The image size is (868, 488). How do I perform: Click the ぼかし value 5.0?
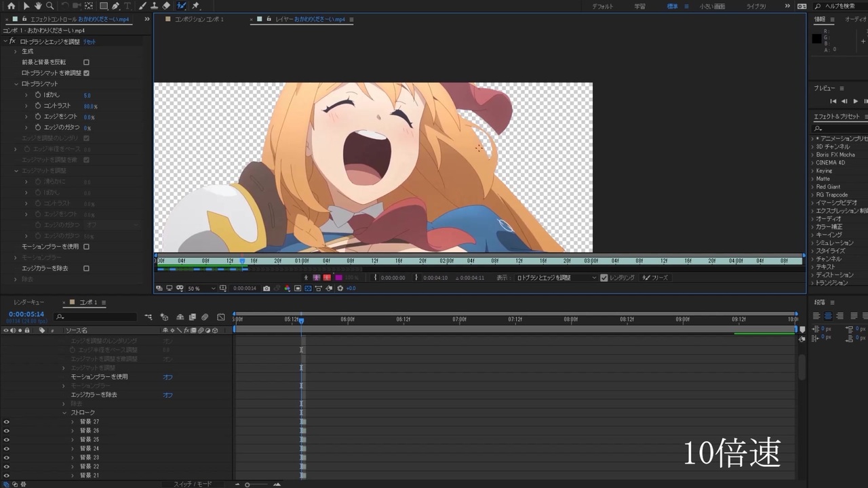click(x=87, y=96)
